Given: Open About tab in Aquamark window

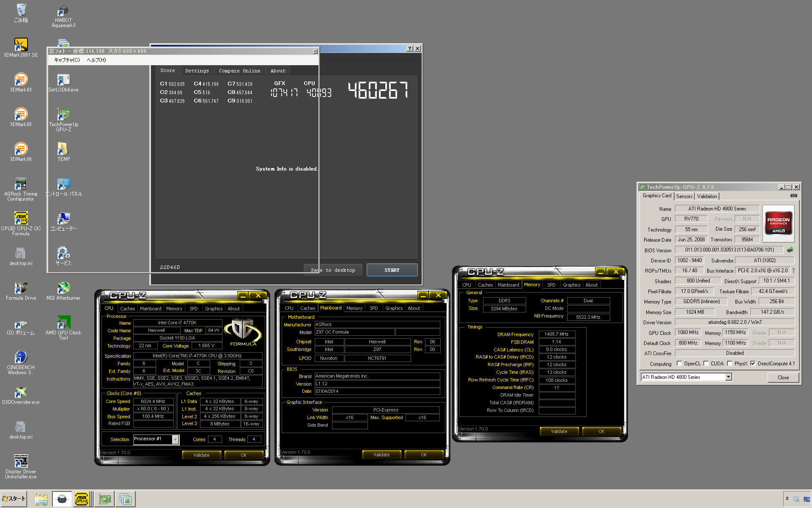Looking at the screenshot, I should (x=278, y=71).
